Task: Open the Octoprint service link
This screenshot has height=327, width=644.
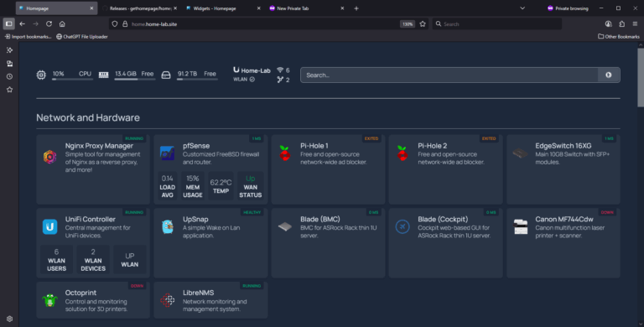Action: 80,293
